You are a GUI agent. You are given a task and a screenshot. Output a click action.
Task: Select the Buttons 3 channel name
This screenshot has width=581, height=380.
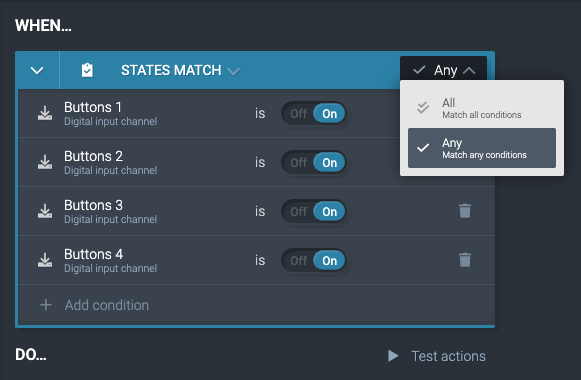(x=93, y=205)
